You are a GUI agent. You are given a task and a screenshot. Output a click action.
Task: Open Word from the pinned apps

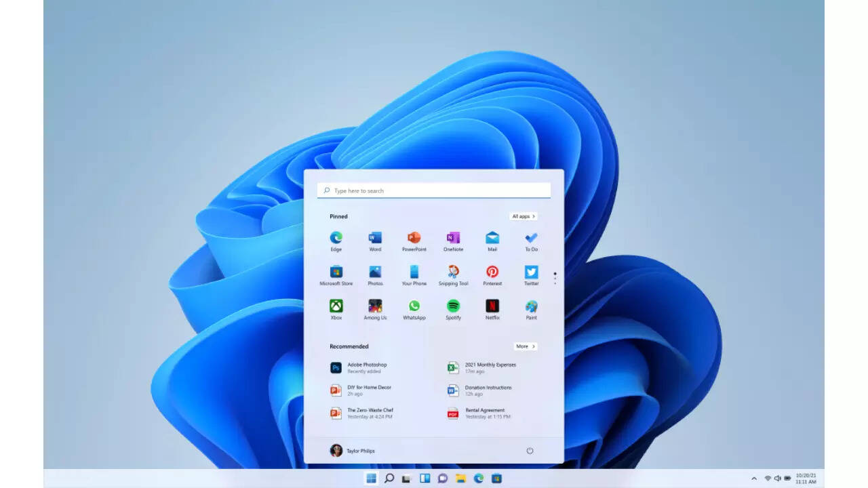[x=375, y=239]
